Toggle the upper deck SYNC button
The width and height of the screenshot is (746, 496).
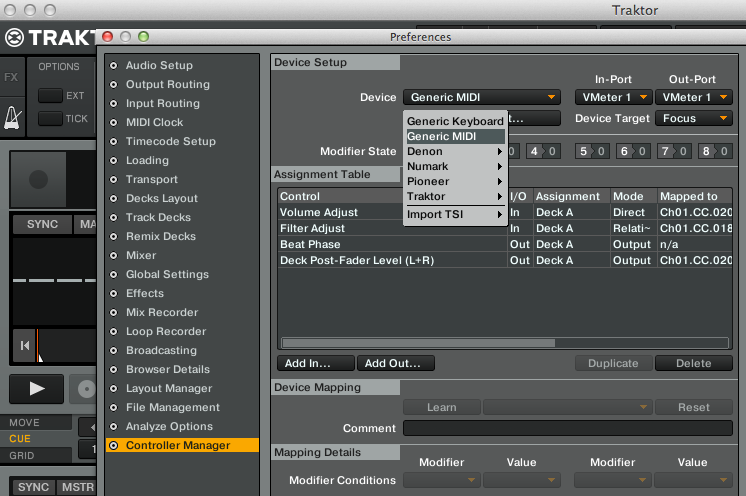click(x=42, y=224)
